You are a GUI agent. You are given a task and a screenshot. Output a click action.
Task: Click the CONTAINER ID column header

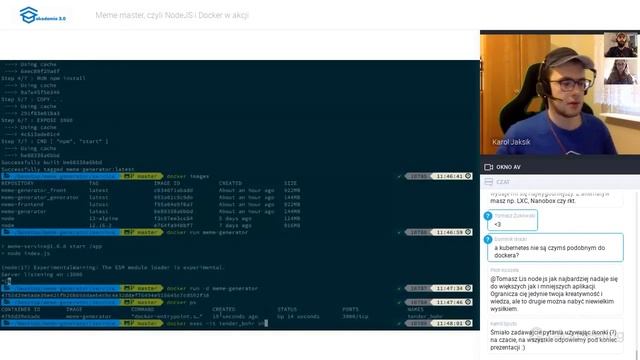tap(21, 309)
